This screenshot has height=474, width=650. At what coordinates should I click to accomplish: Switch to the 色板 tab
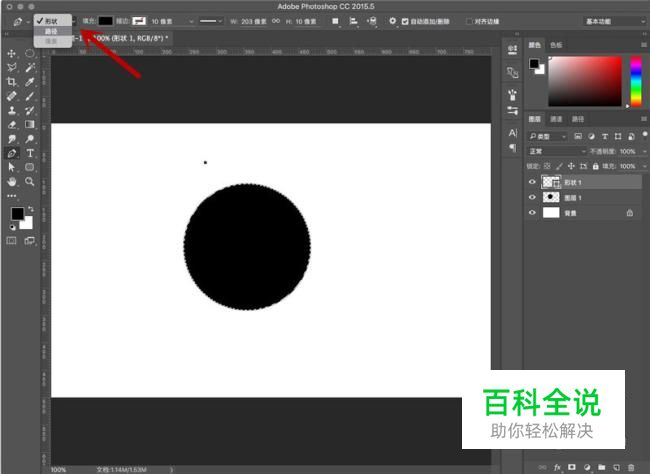click(x=556, y=45)
